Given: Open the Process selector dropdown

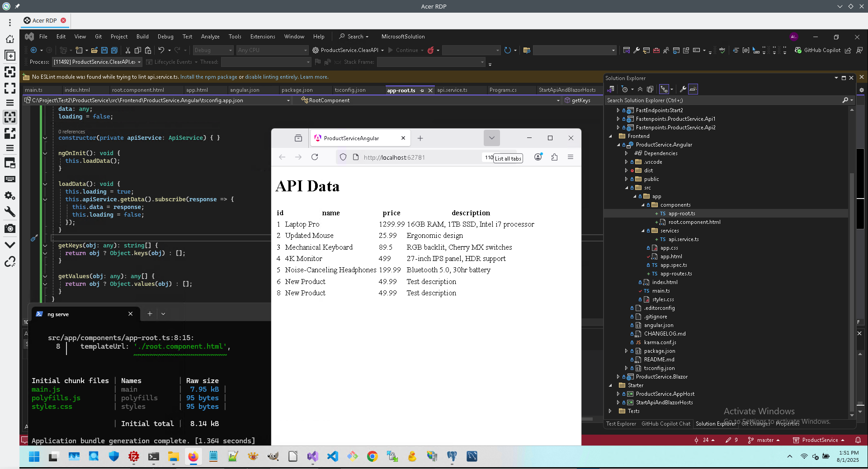Looking at the screenshot, I should pos(97,62).
